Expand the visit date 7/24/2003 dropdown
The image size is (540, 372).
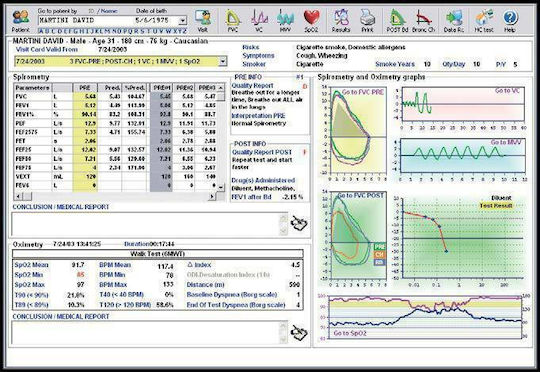[223, 61]
